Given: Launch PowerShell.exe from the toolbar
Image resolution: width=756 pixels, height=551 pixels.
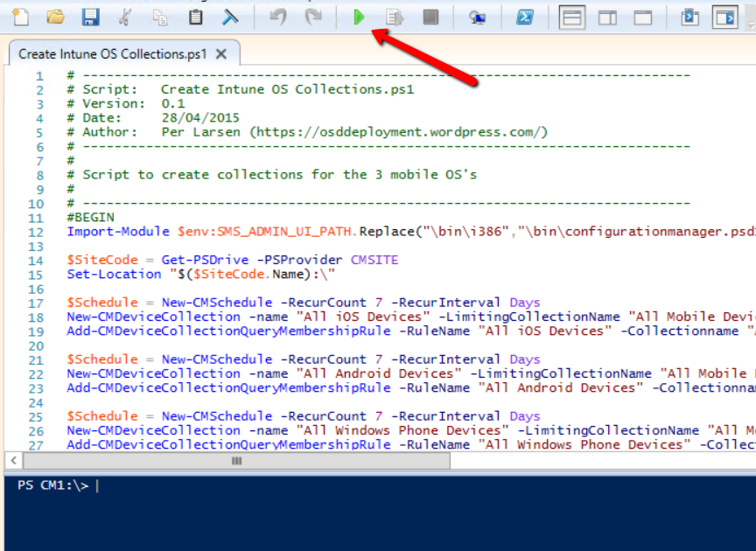Looking at the screenshot, I should pos(525,17).
